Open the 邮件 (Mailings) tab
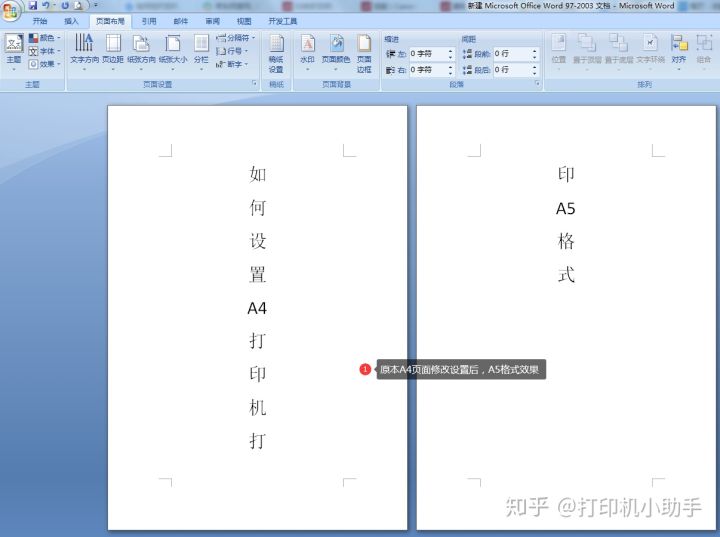 point(180,21)
